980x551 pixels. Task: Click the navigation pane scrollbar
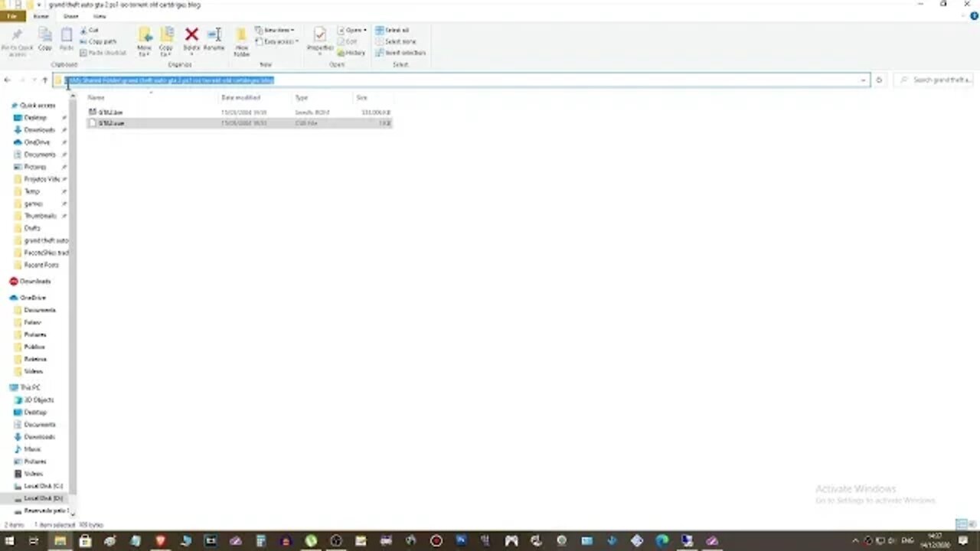coord(73,298)
